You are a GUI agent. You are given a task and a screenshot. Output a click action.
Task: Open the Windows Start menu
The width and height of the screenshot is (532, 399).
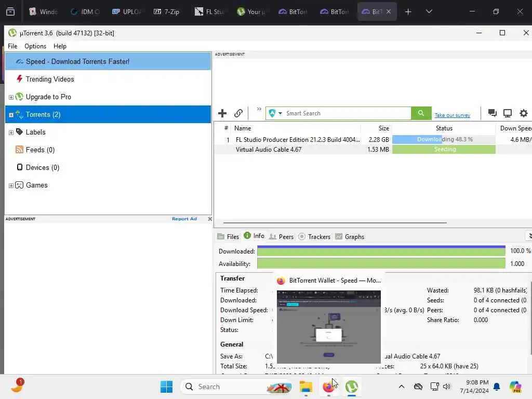pos(166,387)
